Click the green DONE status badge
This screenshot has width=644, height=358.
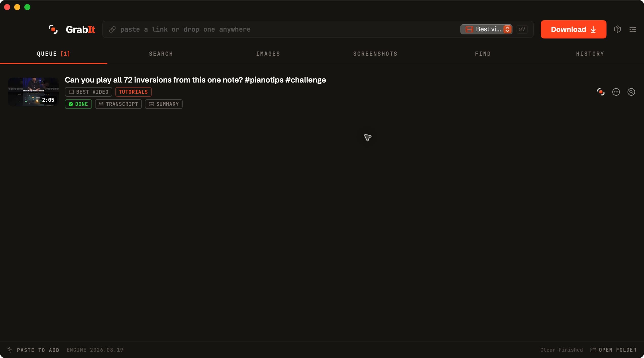click(x=78, y=104)
